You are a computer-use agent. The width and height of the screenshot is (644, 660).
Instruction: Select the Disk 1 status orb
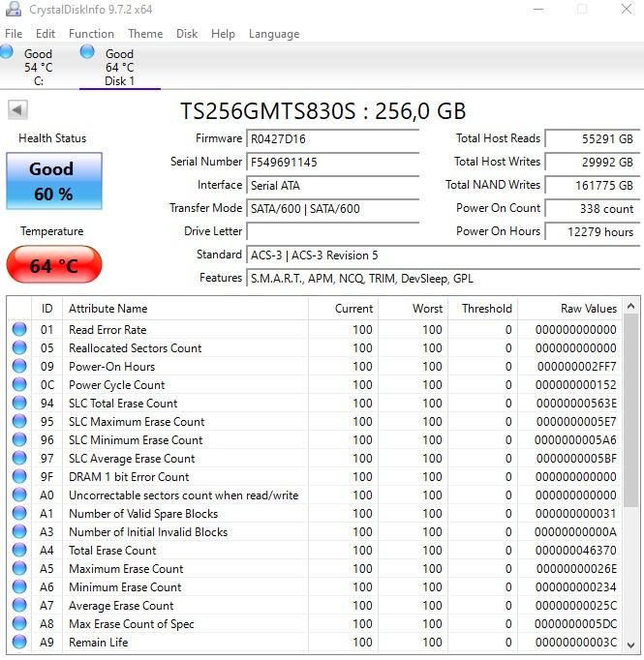pyautogui.click(x=87, y=51)
